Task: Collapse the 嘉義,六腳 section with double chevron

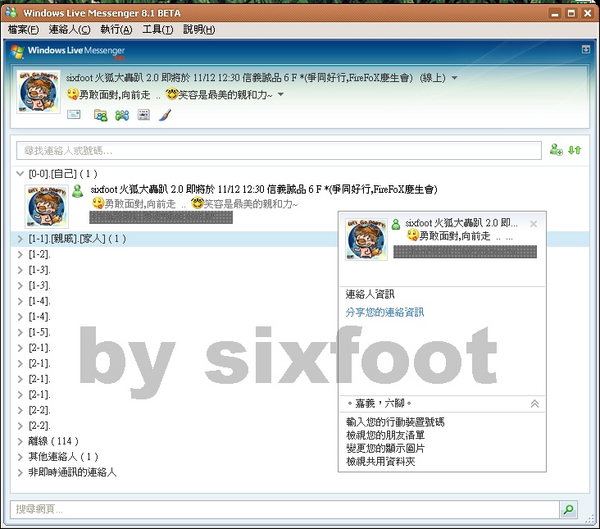Action: pos(535,403)
